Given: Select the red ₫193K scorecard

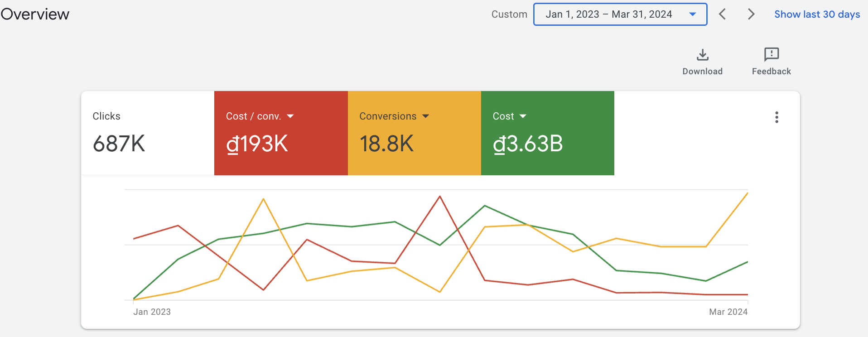Looking at the screenshot, I should 281,133.
